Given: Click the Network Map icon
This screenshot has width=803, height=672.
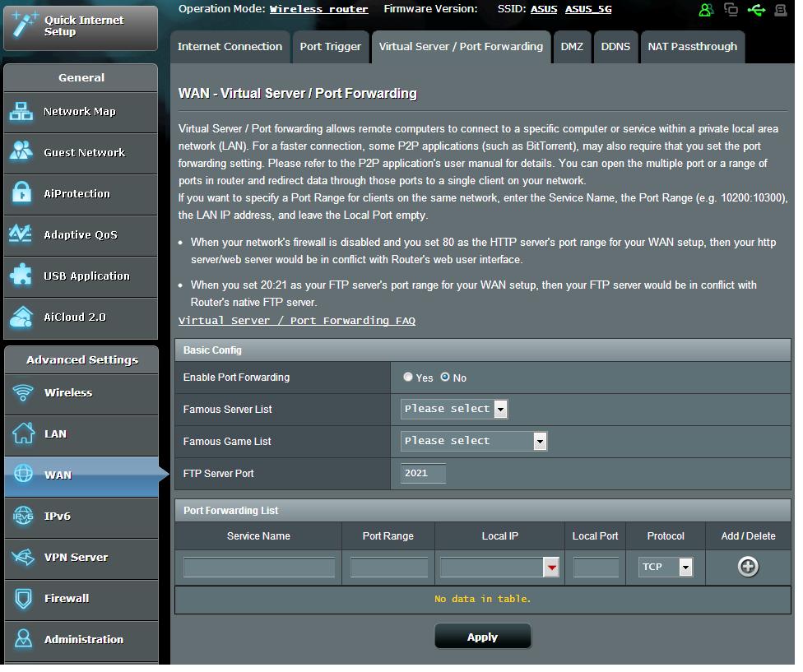Looking at the screenshot, I should coord(21,112).
